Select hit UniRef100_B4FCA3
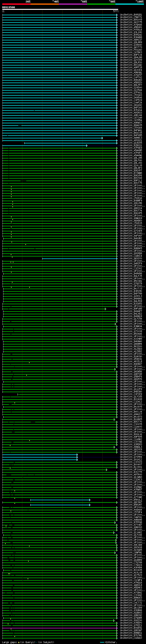 131,108
